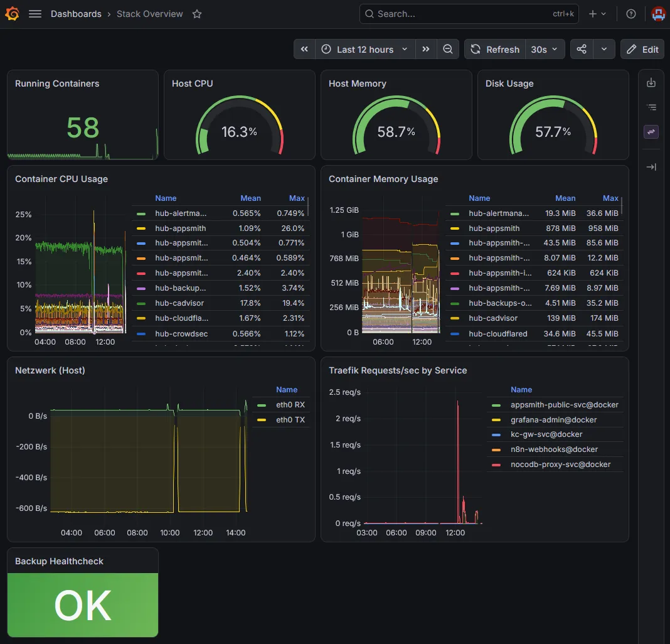Viewport: 670px width, 644px height.
Task: Toggle hub-cadvisor series in memory legend
Action: (x=493, y=318)
